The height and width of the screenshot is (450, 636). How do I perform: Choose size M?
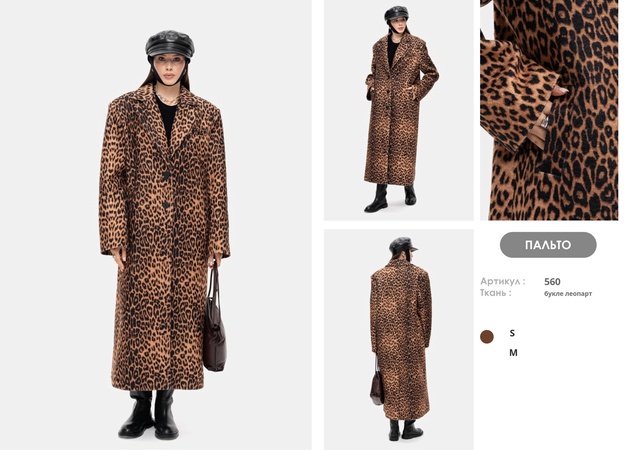(x=513, y=353)
